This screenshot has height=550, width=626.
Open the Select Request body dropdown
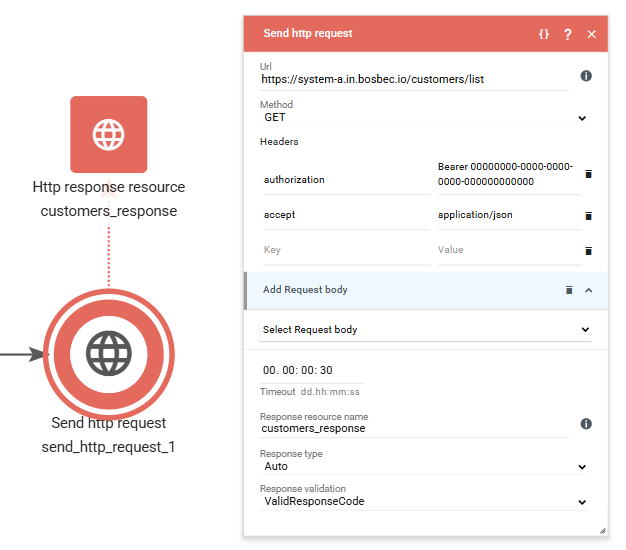[x=424, y=329]
